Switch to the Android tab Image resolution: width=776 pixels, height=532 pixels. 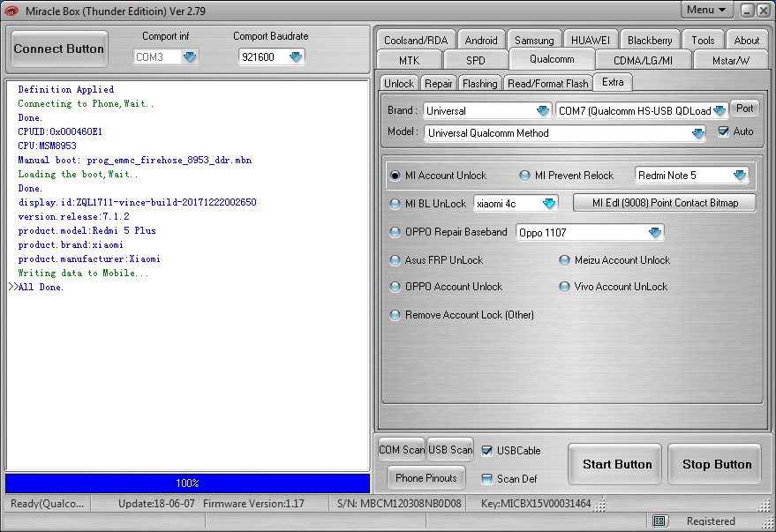[x=481, y=40]
